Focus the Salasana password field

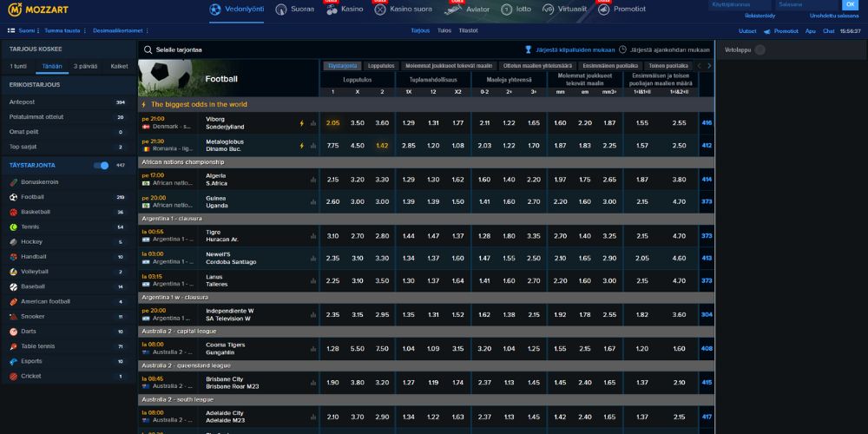click(x=807, y=4)
